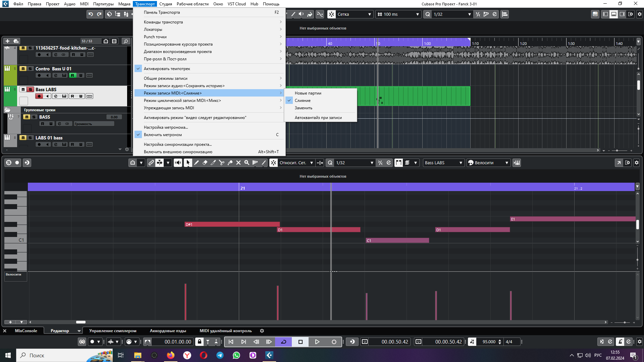644x362 pixels.
Task: Click the Add Track plus icon
Action: coord(7,41)
